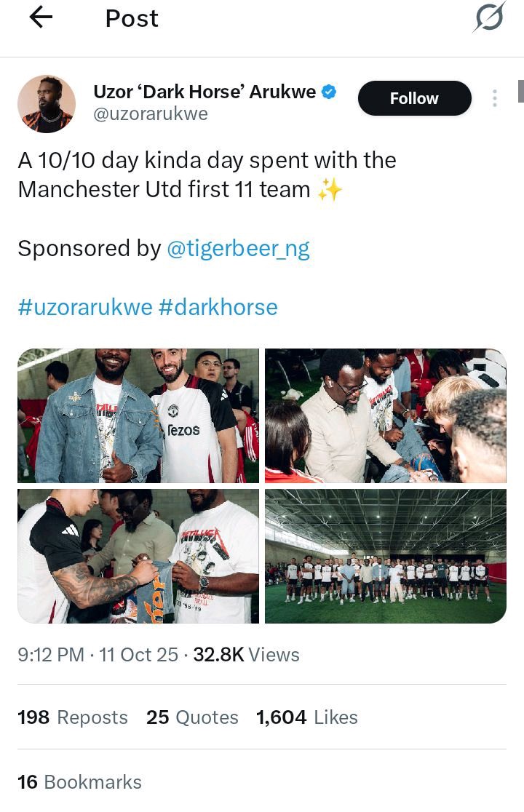524x812 pixels.
Task: Open bottom-right team group photo
Action: (x=385, y=556)
